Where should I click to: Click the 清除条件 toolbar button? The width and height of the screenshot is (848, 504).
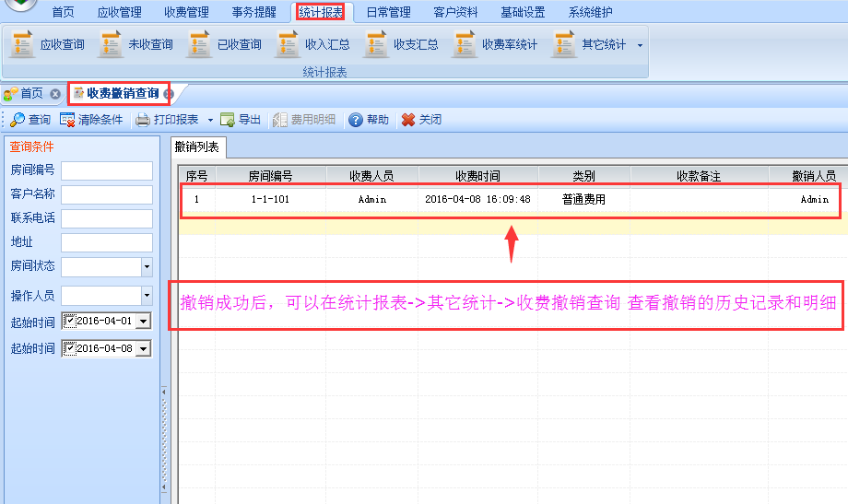click(x=91, y=120)
